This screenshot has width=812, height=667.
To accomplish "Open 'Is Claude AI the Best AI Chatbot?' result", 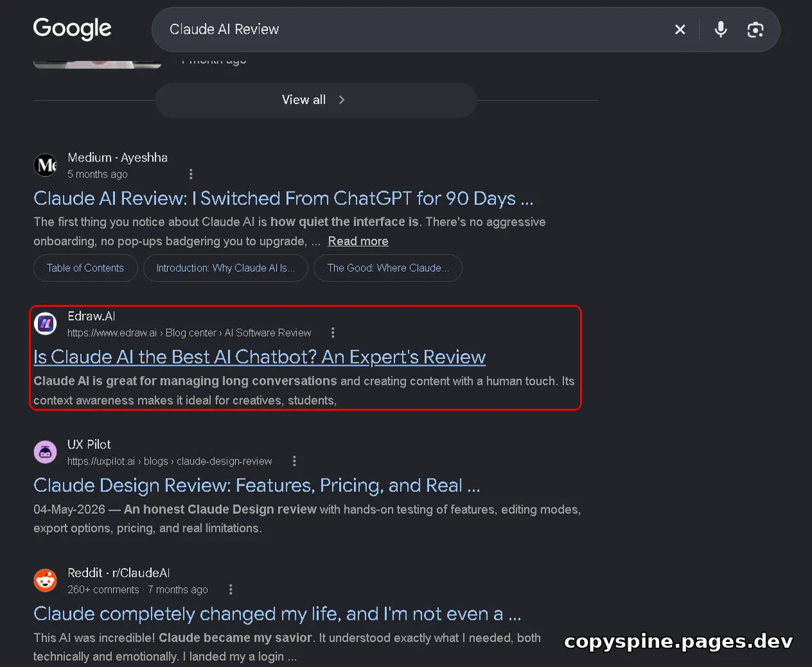I will [260, 356].
